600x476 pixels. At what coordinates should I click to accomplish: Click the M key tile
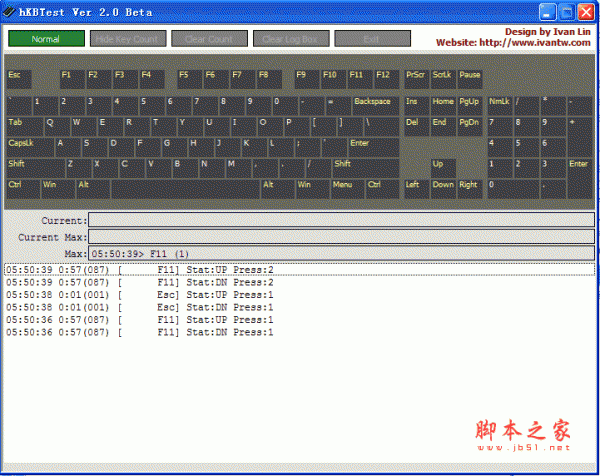[x=238, y=168]
